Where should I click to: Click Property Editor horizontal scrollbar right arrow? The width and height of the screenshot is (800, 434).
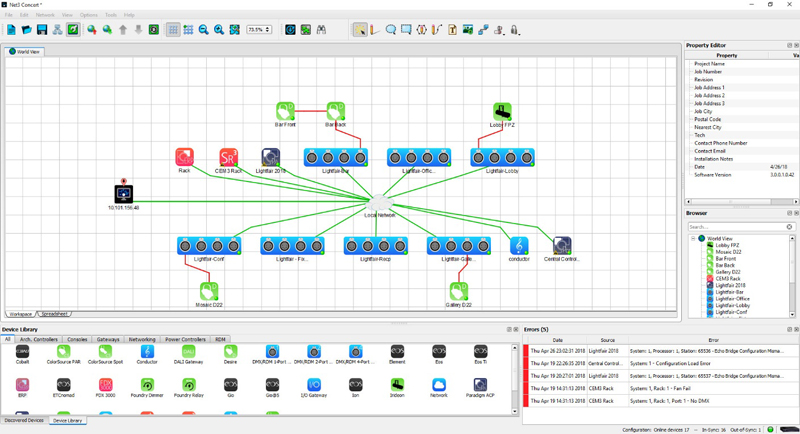click(x=796, y=201)
